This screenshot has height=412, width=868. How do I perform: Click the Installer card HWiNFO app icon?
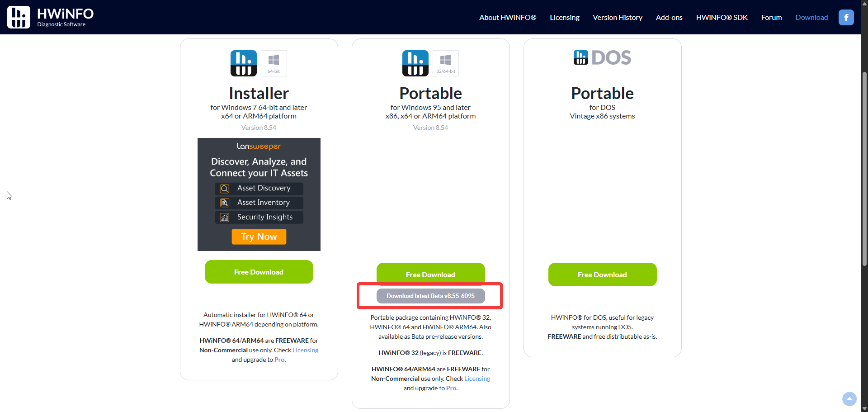(x=244, y=63)
